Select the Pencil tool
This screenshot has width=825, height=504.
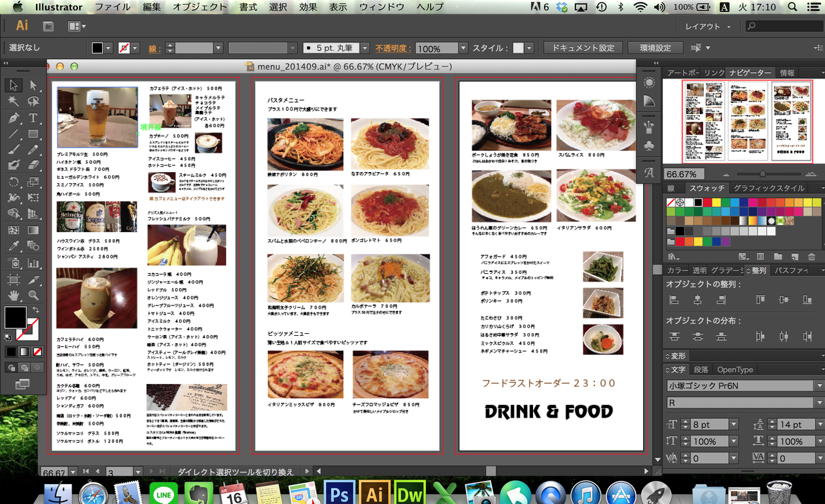coord(34,150)
